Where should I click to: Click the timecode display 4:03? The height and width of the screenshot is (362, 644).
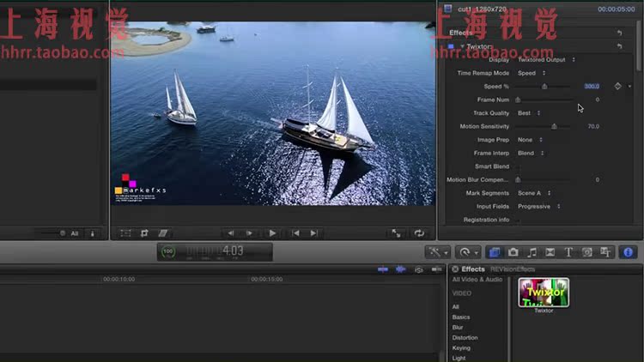point(233,250)
